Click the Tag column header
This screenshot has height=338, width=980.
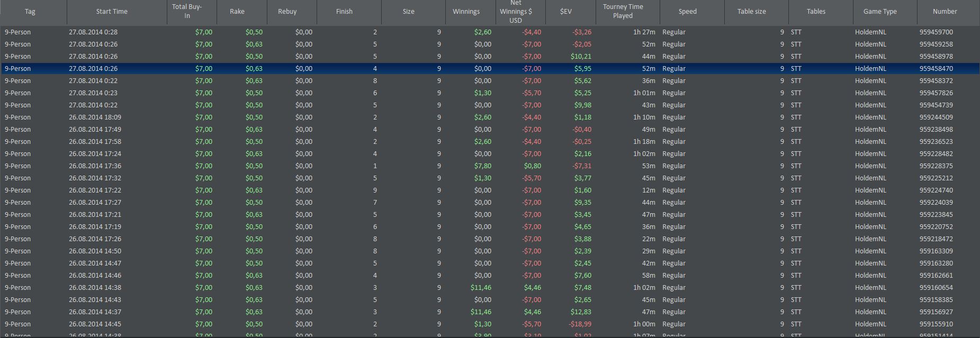pos(30,12)
